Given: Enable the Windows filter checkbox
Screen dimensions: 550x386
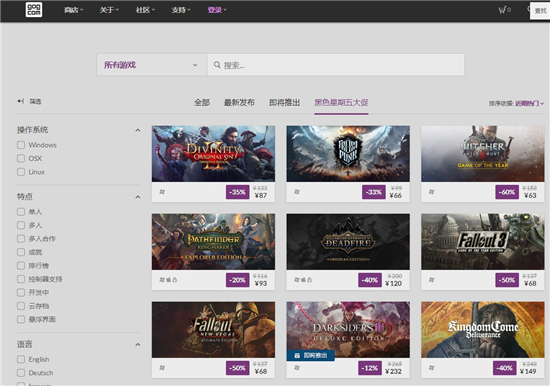Looking at the screenshot, I should [21, 145].
